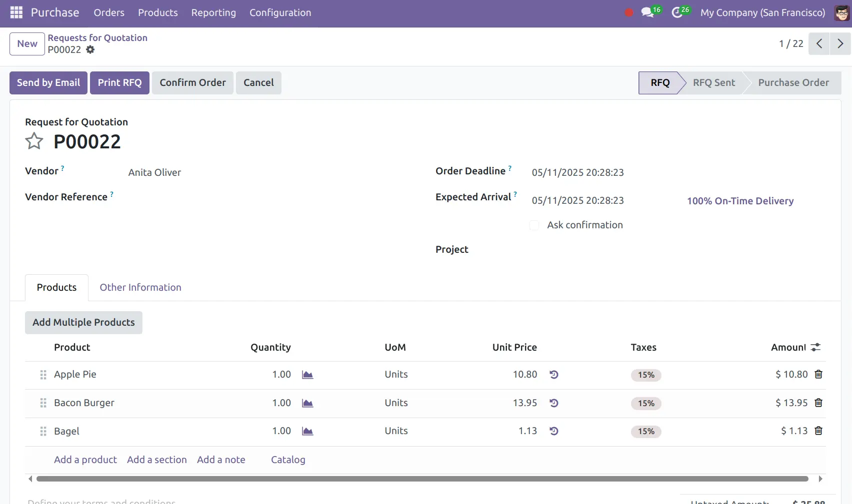Click 15% tax tag on Apple Pie
The width and height of the screenshot is (852, 504).
646,375
